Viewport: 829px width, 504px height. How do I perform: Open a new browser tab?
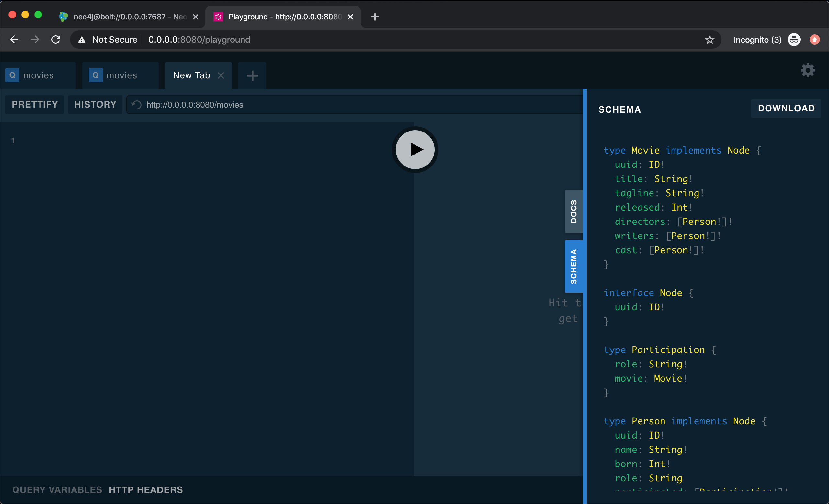[375, 17]
